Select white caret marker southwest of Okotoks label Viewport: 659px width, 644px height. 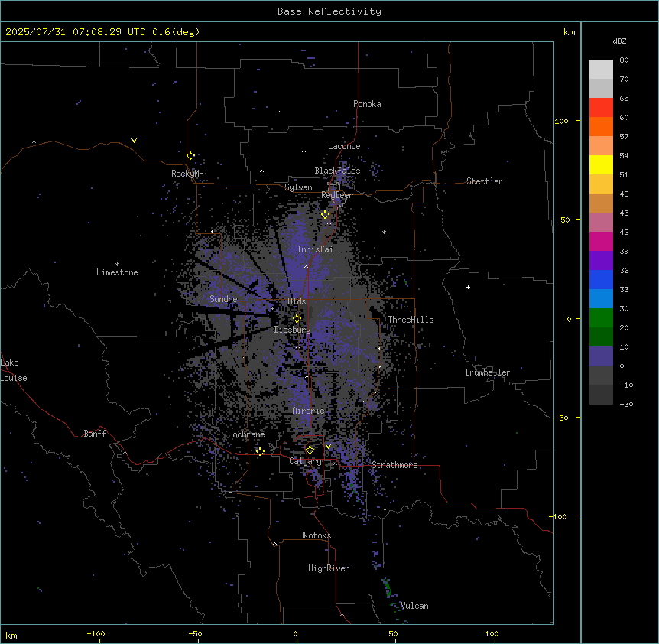pyautogui.click(x=275, y=544)
